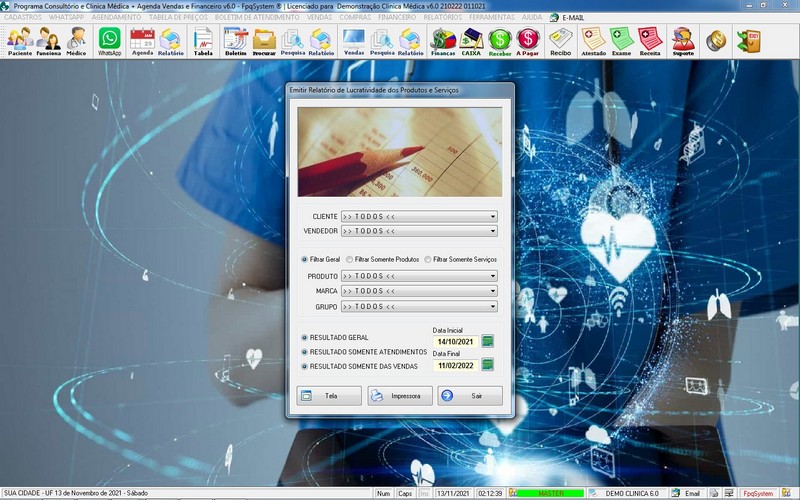The image size is (800, 500).
Task: Select the Filtrar Somente Produtos option
Action: pyautogui.click(x=350, y=259)
